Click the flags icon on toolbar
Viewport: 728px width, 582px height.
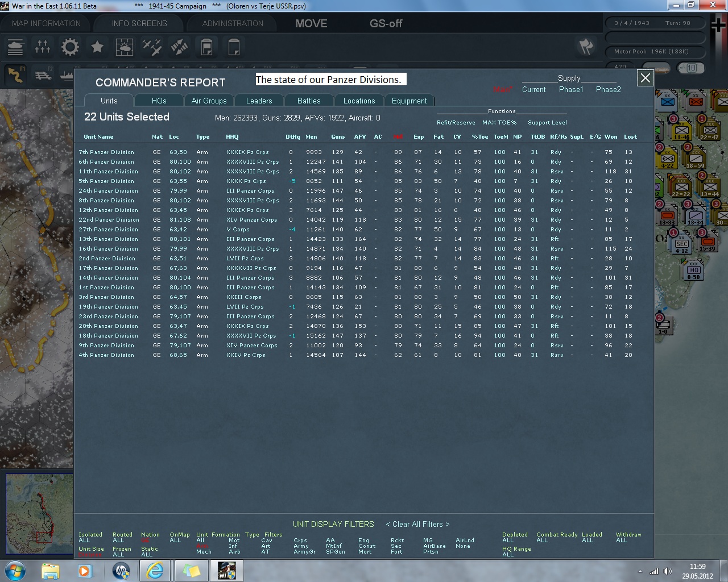(586, 47)
